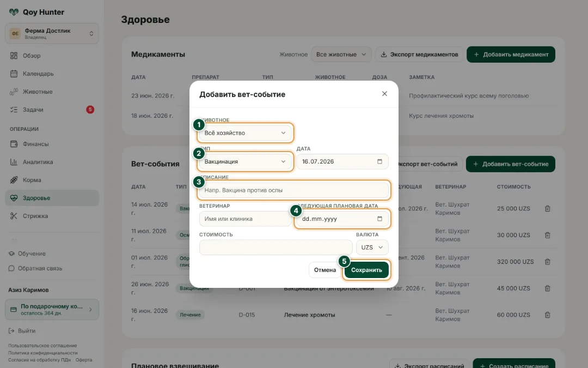Open the UZS currency dropdown
588x368 pixels.
[x=372, y=248]
